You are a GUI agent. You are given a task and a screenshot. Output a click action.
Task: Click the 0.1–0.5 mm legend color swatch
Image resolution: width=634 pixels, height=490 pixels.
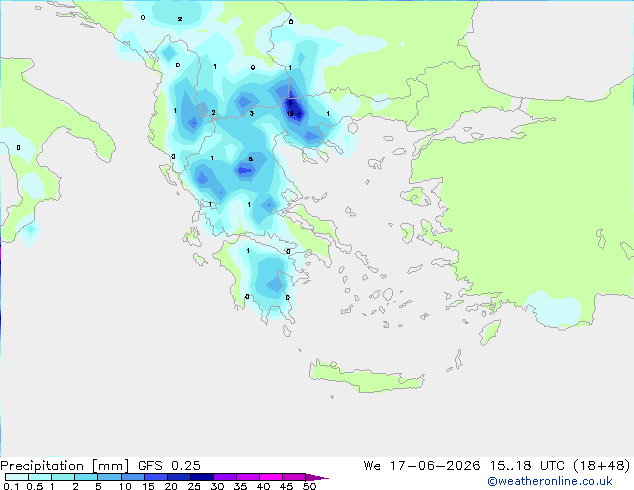17,477
